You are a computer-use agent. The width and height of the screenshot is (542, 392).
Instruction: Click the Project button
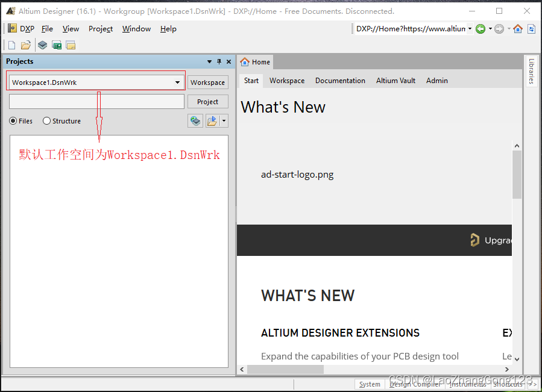pos(208,102)
